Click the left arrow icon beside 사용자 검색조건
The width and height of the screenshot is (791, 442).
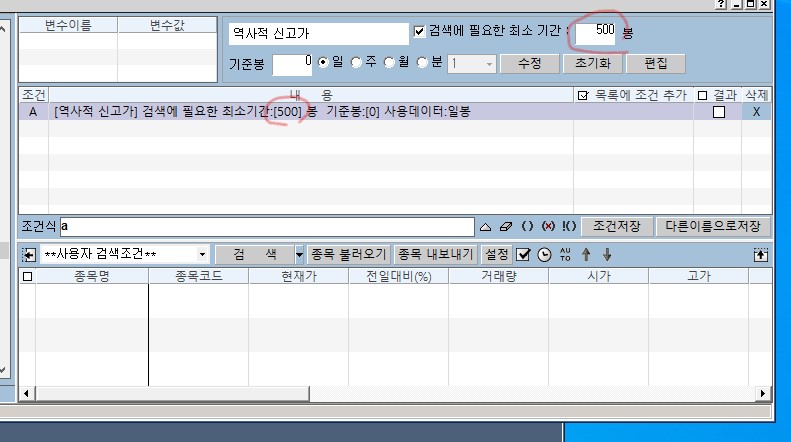(29, 255)
